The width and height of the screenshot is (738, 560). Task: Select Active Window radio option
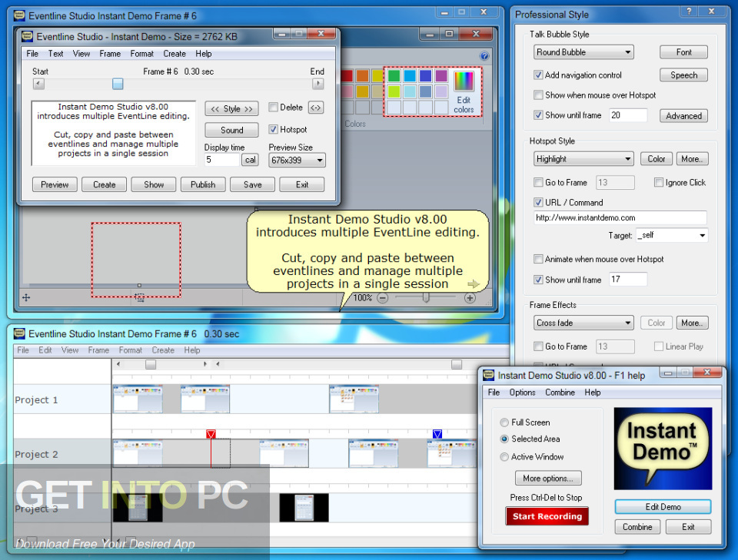tap(504, 456)
